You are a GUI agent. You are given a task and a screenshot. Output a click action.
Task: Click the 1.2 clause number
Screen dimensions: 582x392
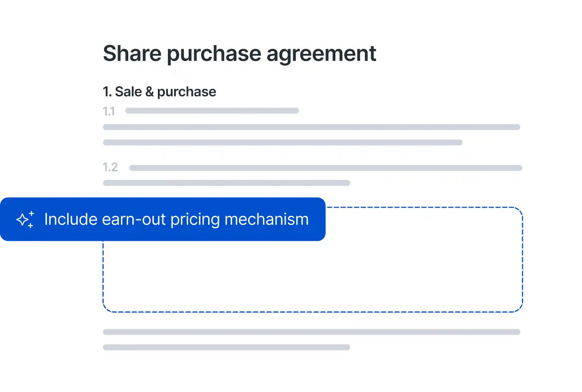pos(110,167)
